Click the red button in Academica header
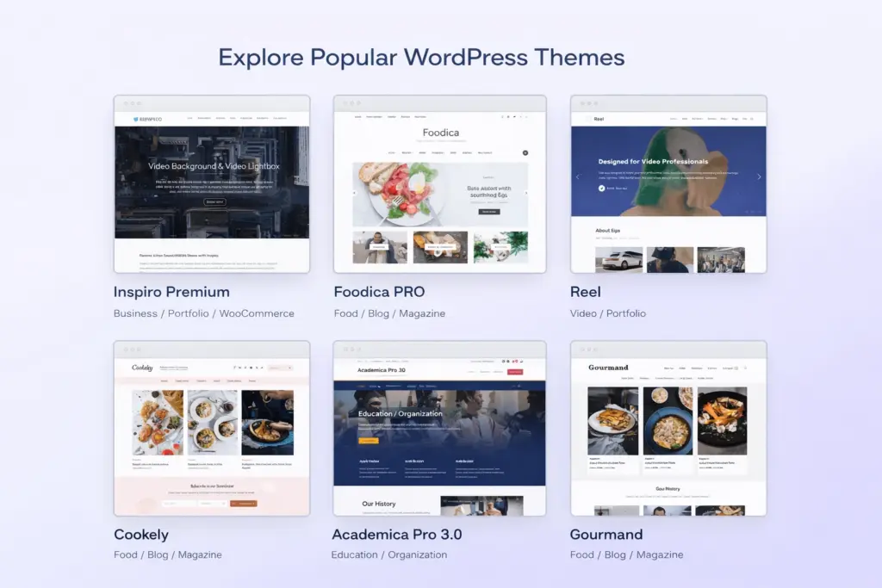Viewport: 882px width, 588px height. pyautogui.click(x=515, y=371)
